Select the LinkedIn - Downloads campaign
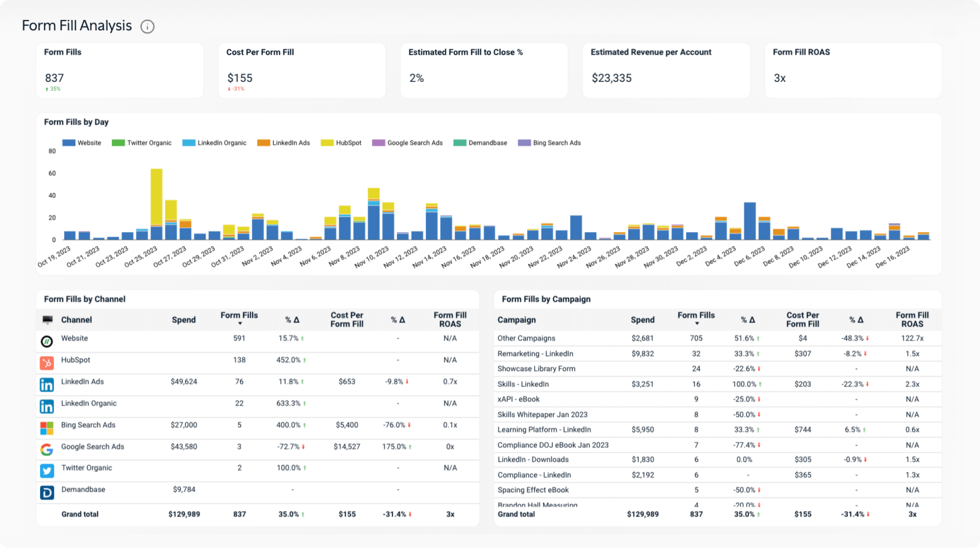 [x=533, y=460]
